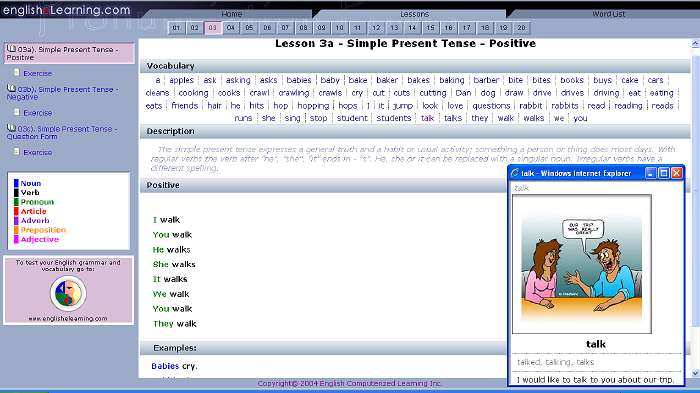Open the 03c Exercise link
The width and height of the screenshot is (700, 393).
(38, 152)
